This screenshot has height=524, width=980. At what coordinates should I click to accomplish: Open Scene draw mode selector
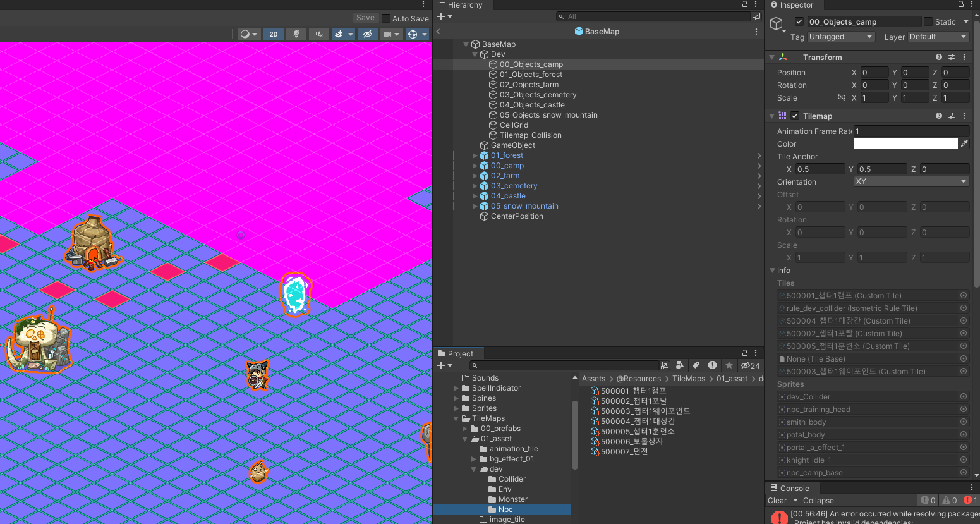click(249, 34)
